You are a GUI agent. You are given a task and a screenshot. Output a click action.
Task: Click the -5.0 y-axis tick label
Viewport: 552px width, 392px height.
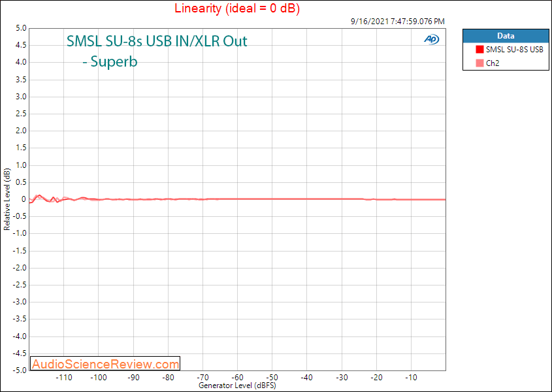point(20,370)
